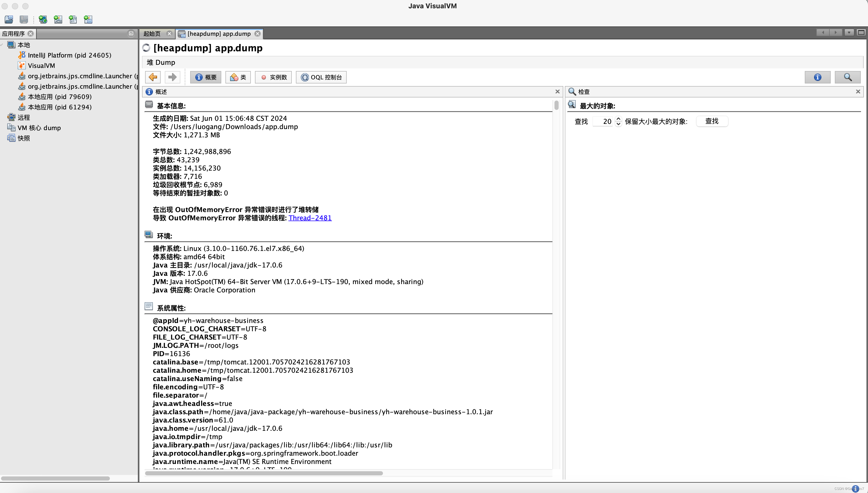Image resolution: width=868 pixels, height=493 pixels.
Task: Click the blue info icon in status bar
Action: 856,488
